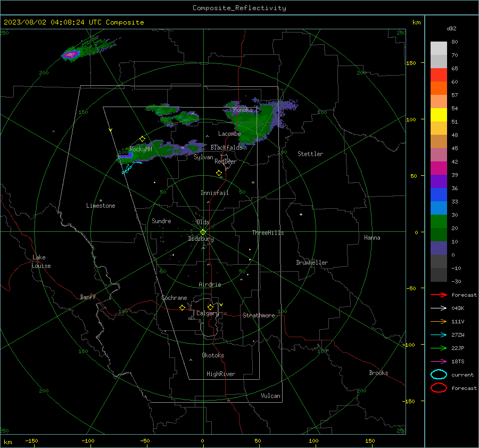Click the Hanna label

click(372, 238)
